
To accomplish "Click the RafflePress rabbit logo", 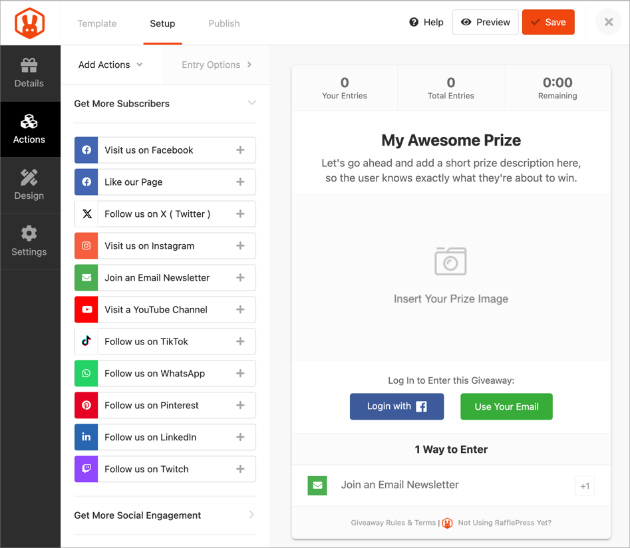I will click(29, 23).
